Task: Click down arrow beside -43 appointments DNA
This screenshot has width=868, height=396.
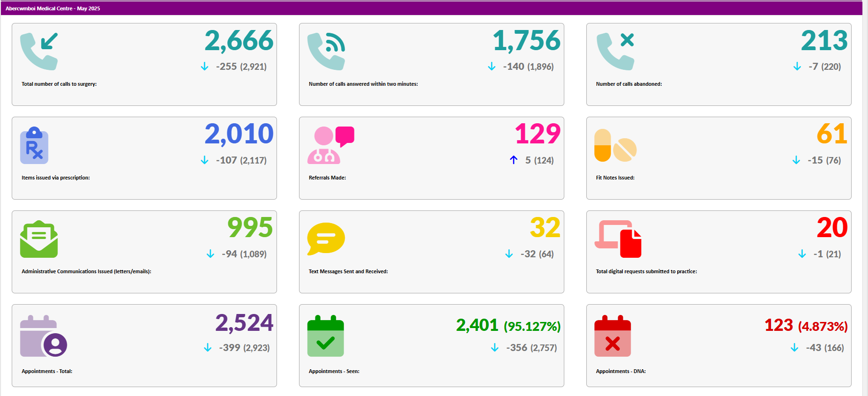Action: point(794,348)
